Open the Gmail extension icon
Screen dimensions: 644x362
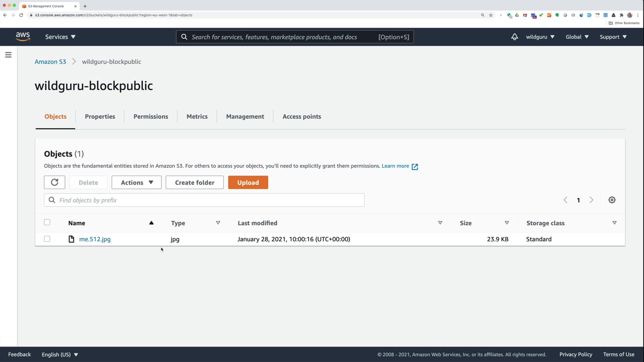pos(525,15)
